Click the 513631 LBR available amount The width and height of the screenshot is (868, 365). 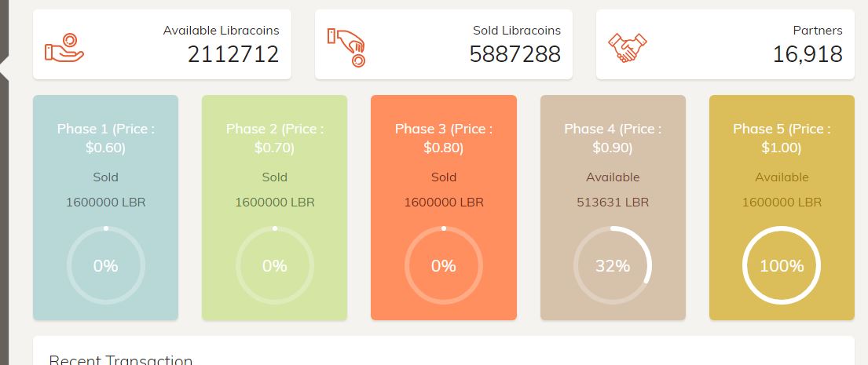613,202
